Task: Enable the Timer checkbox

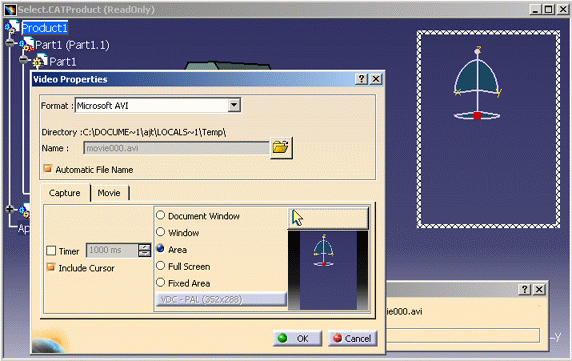Action: point(51,251)
